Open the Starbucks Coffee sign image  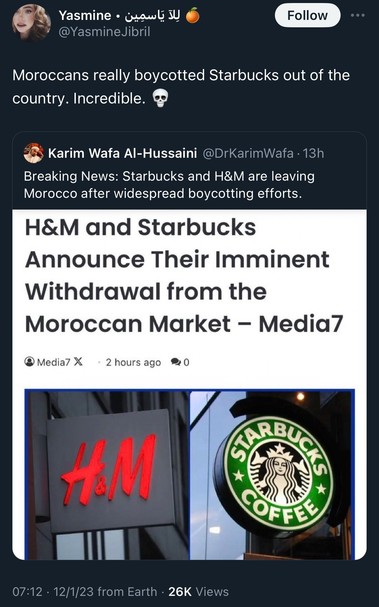click(x=272, y=475)
